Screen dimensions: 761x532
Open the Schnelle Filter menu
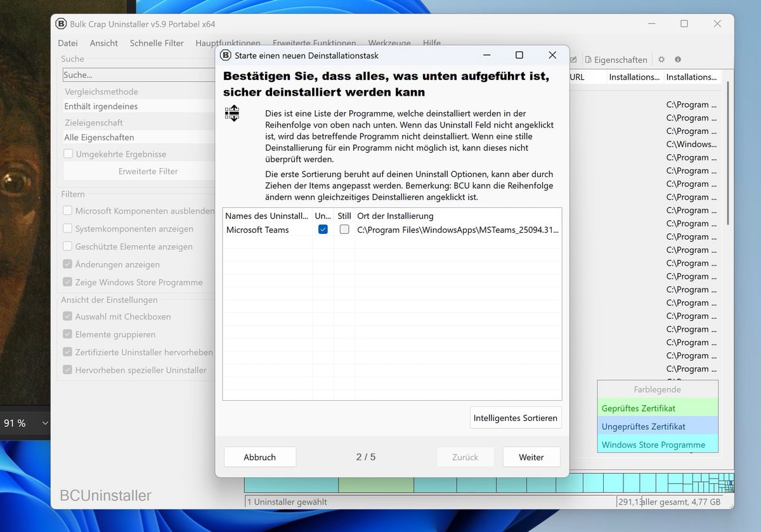[157, 43]
